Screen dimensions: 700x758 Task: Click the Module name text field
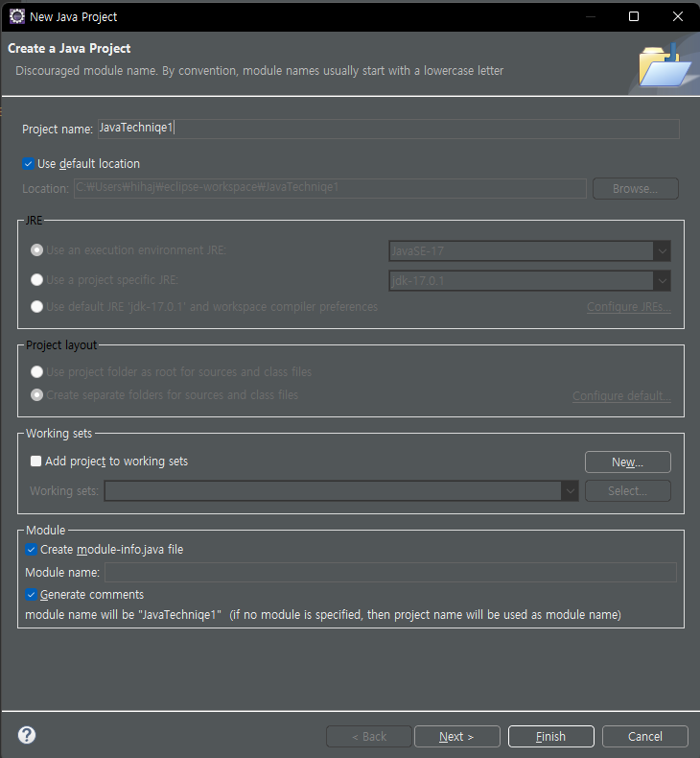[390, 573]
